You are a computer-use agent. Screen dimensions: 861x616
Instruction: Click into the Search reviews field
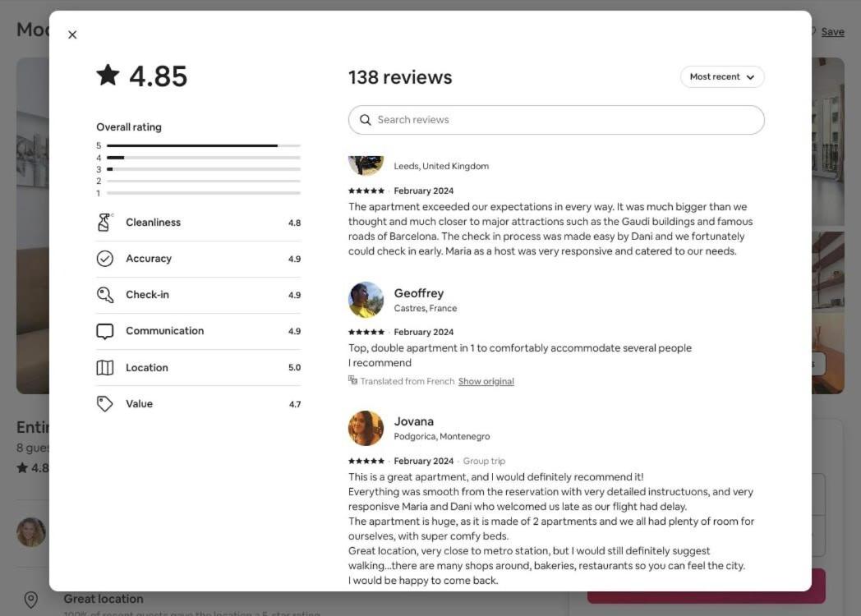[x=556, y=120]
